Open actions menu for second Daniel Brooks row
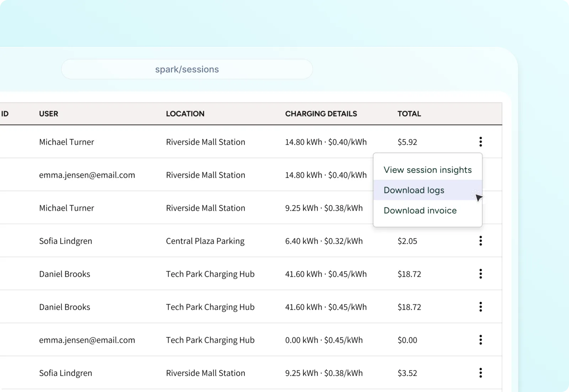Screen dimensions: 569x392 480,307
